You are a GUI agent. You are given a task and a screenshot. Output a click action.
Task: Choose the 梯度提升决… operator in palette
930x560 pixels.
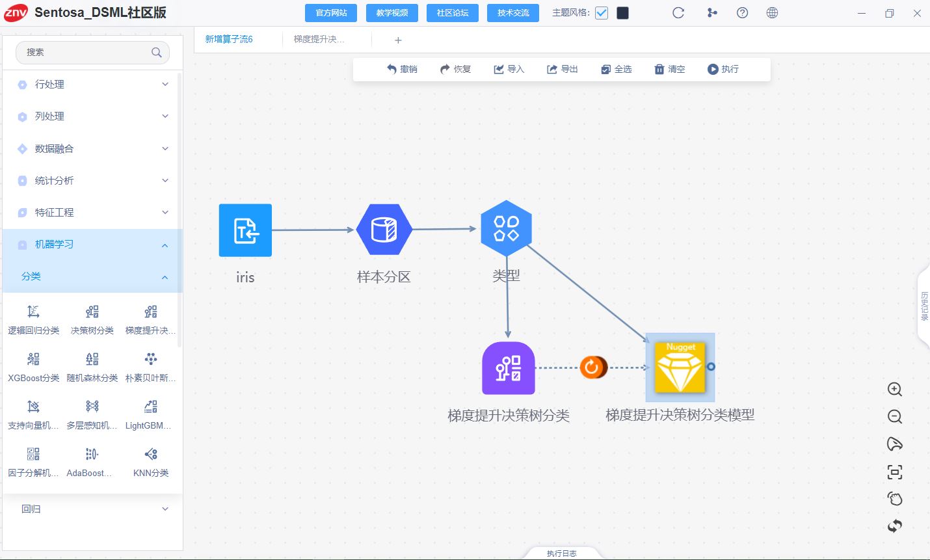151,320
